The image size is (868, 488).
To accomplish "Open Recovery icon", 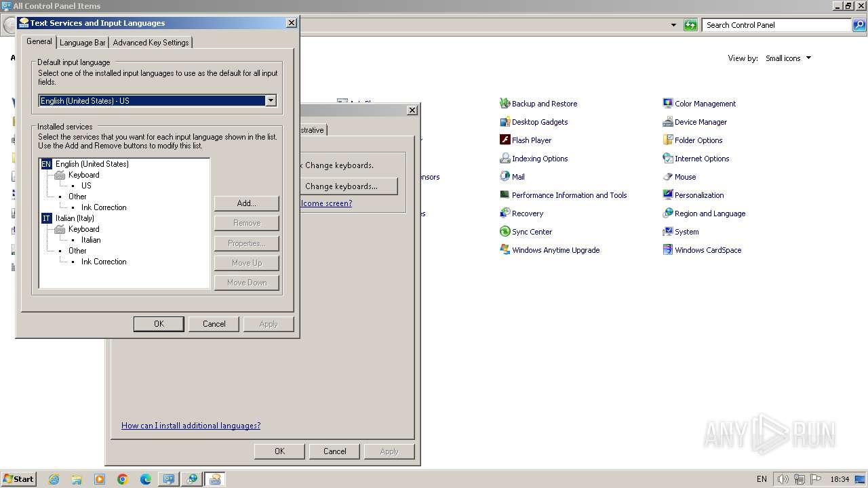I will tap(505, 213).
